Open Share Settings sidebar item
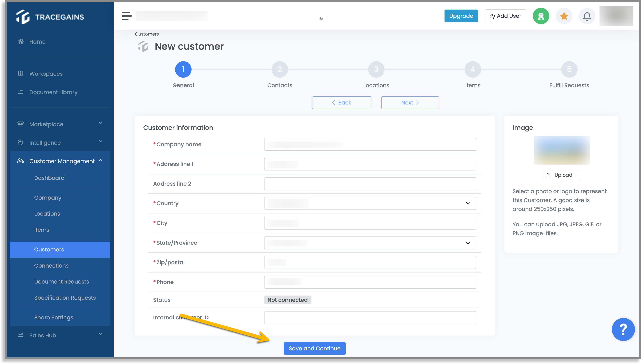 tap(54, 317)
